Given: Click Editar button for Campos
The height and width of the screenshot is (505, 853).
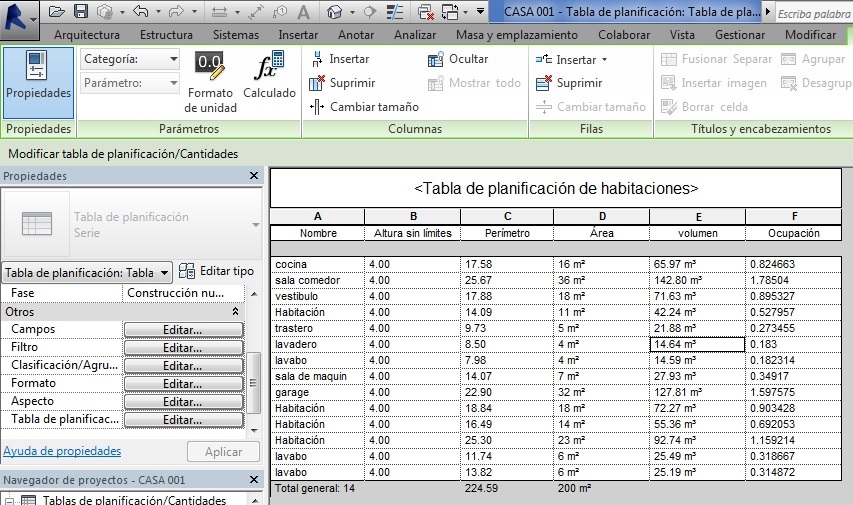Looking at the screenshot, I should (x=183, y=330).
